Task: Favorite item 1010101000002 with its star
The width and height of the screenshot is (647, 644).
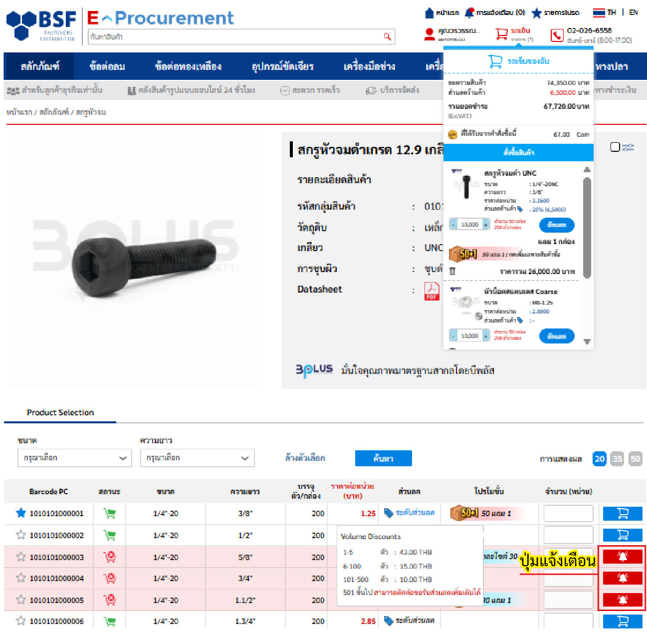Action: (x=21, y=535)
